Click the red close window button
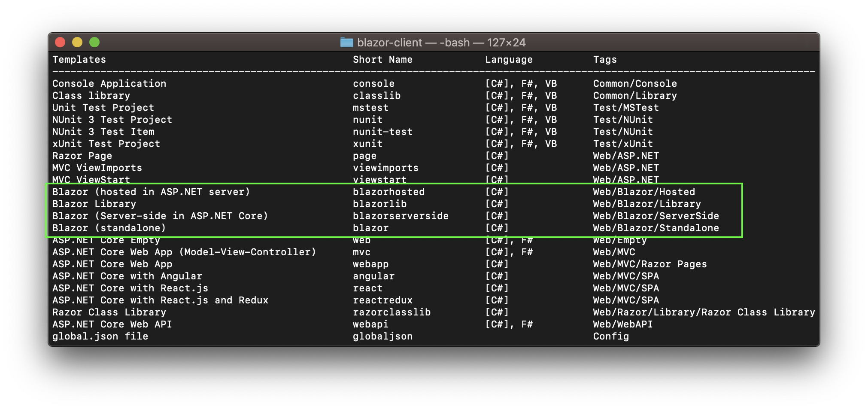868x410 pixels. pyautogui.click(x=60, y=42)
